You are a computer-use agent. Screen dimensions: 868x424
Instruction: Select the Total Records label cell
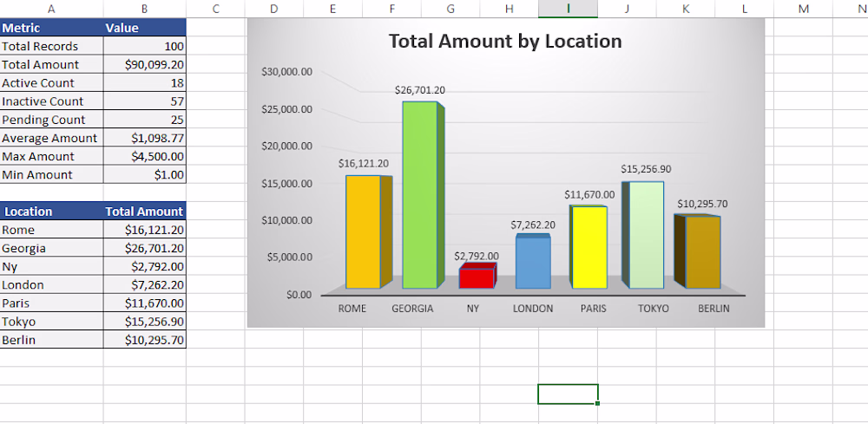click(x=51, y=46)
